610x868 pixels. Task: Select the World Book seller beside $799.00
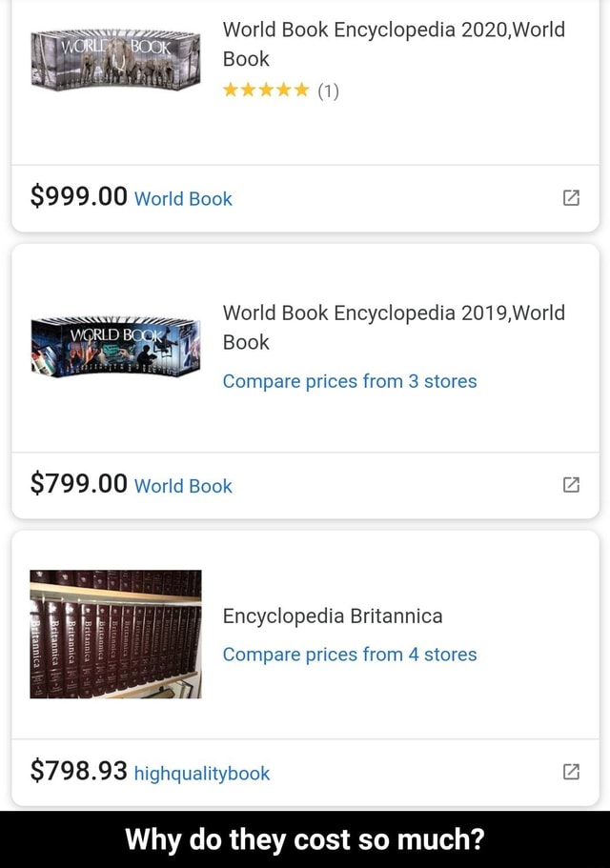(182, 488)
